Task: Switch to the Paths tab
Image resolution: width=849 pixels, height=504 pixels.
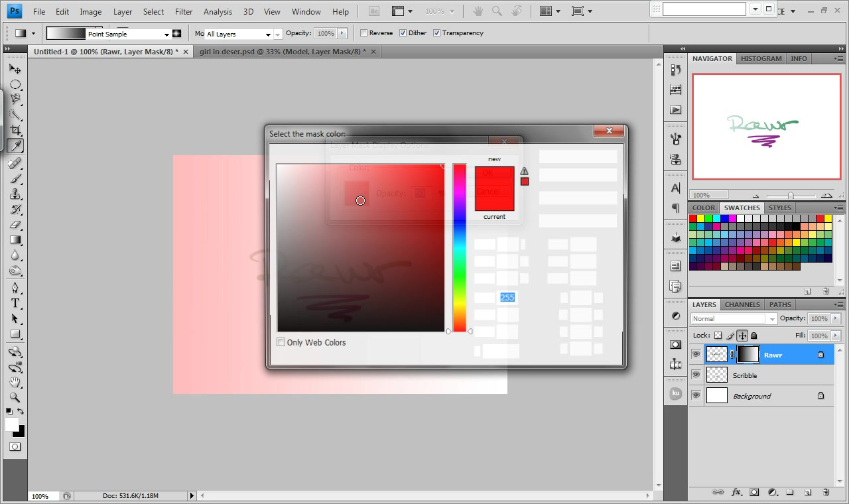Action: pyautogui.click(x=780, y=304)
